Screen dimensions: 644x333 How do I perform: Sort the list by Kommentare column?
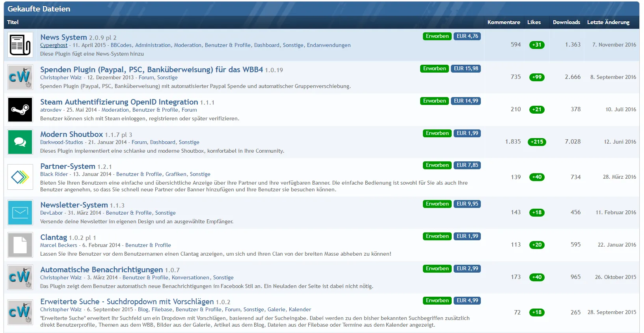tap(503, 22)
